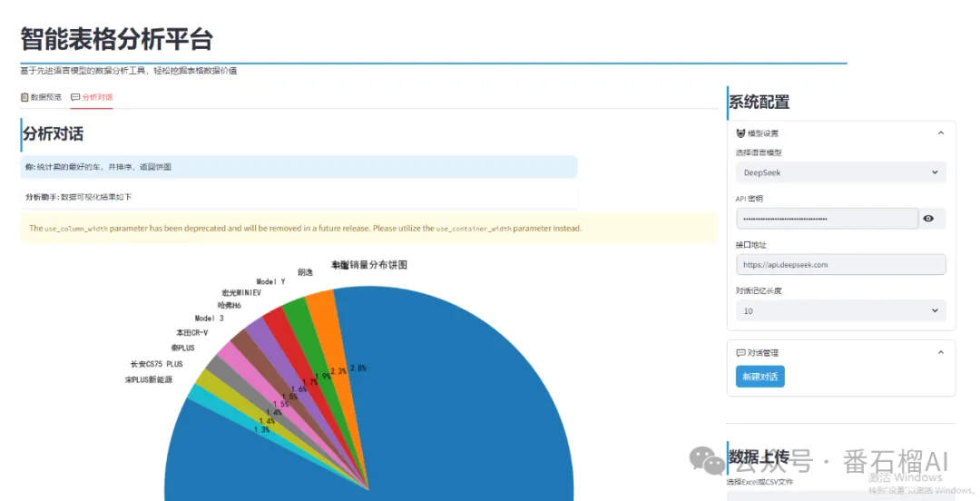Click the 智能表格分析平台 page title
This screenshot has width=980, height=501.
[117, 39]
